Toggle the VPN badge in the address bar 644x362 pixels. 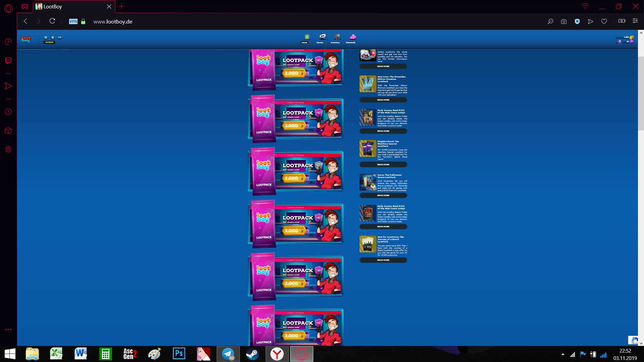pyautogui.click(x=73, y=21)
